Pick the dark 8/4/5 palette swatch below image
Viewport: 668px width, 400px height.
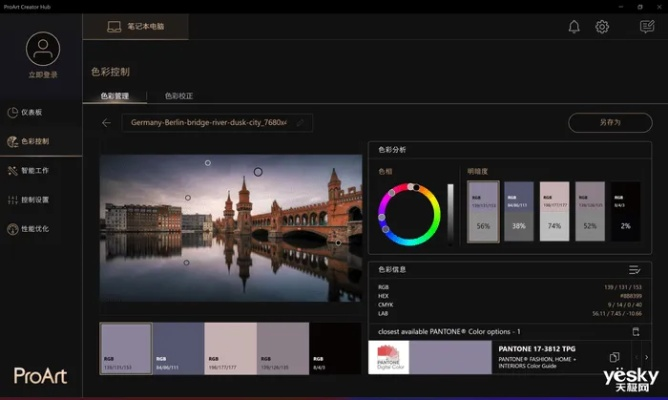tap(335, 348)
